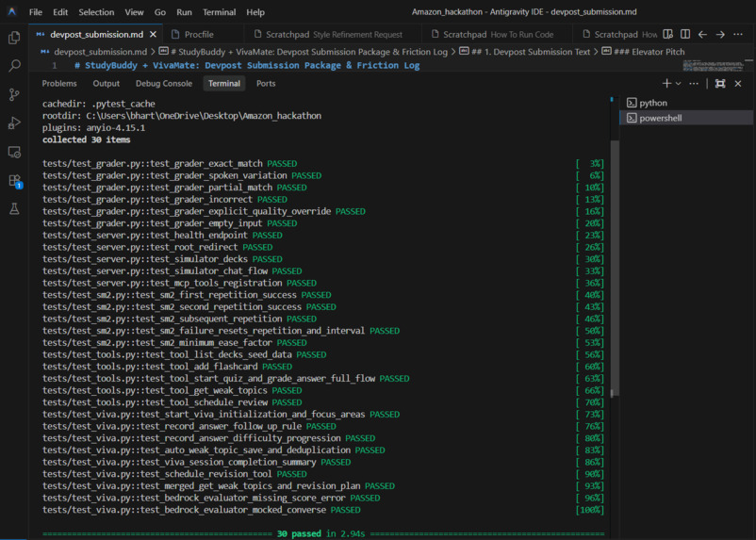
Task: Navigate forward with the right arrow
Action: [x=720, y=34]
